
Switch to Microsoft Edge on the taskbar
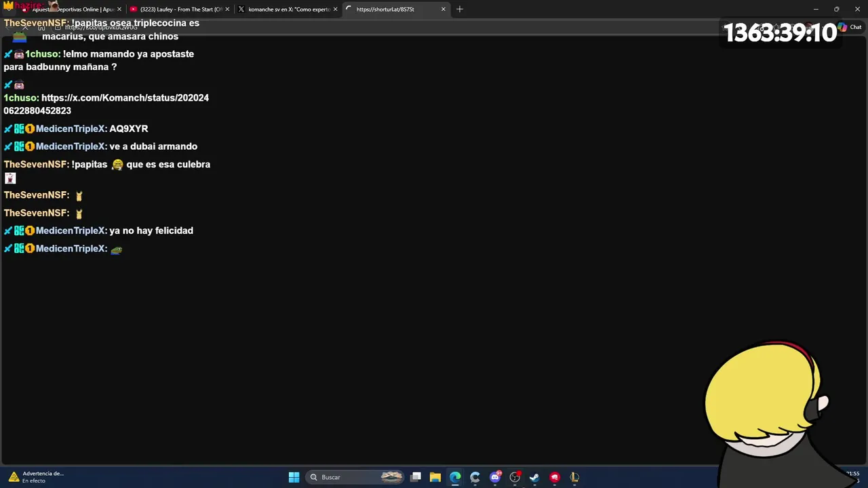[x=455, y=477]
